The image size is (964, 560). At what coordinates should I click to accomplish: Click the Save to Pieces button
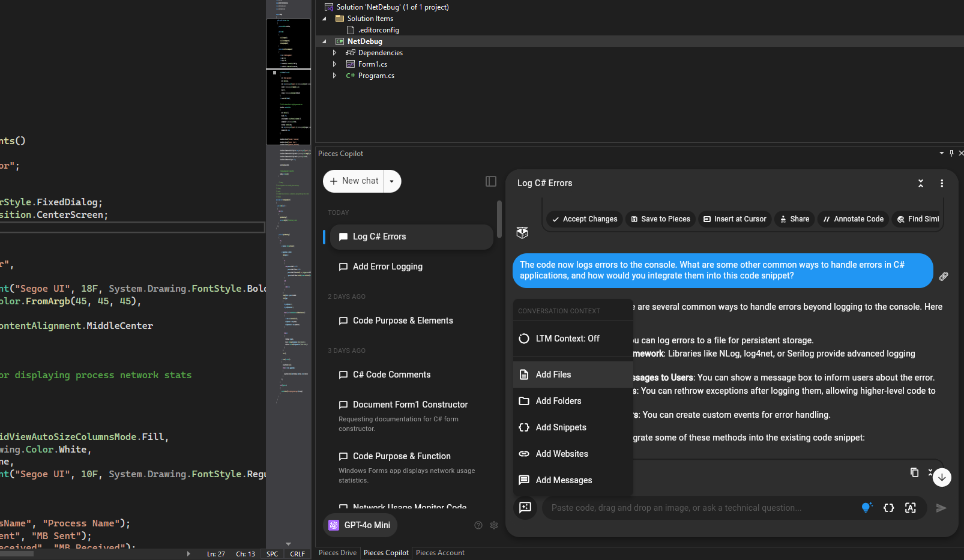tap(661, 219)
